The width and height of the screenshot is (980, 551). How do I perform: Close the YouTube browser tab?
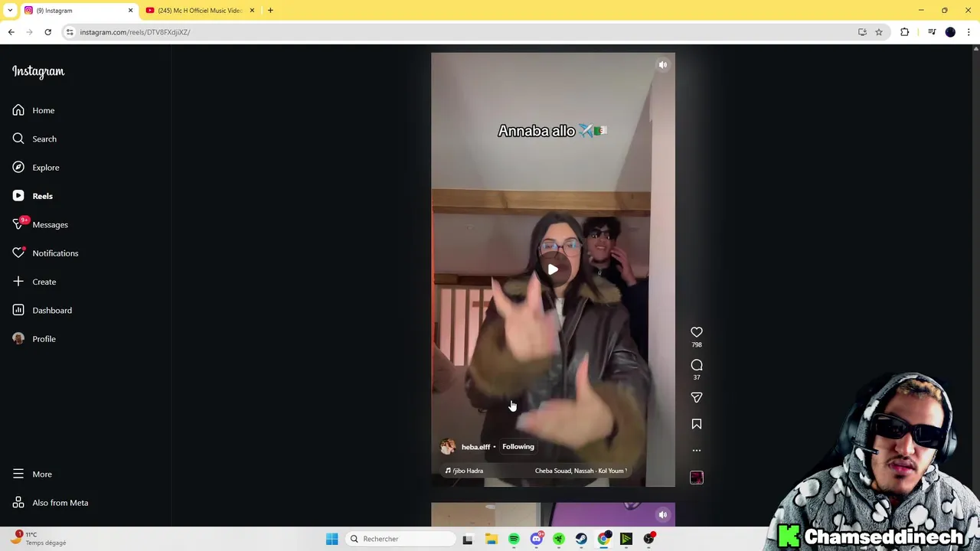click(x=252, y=11)
